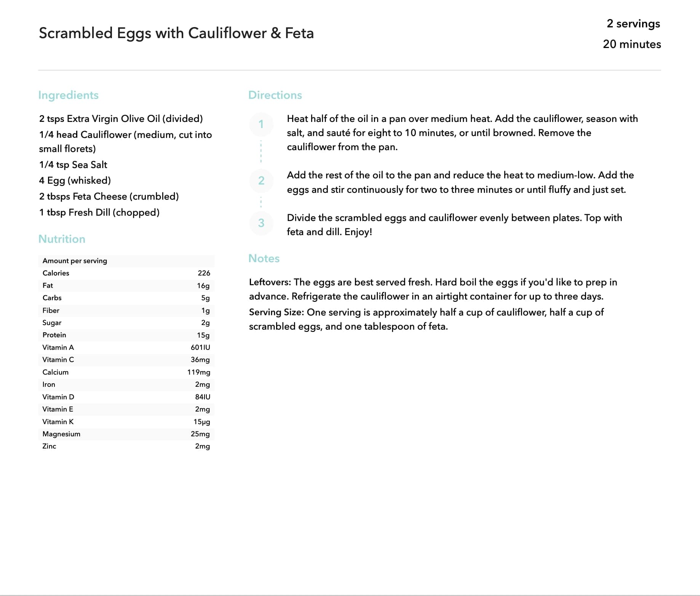Click the step 2 circle icon

click(x=261, y=181)
